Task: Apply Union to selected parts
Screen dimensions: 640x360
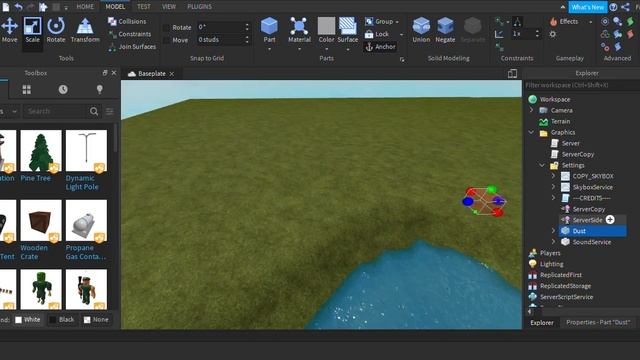Action: point(421,30)
